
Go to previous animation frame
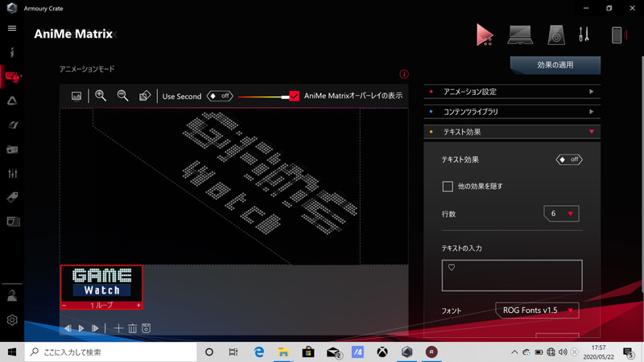point(68,328)
